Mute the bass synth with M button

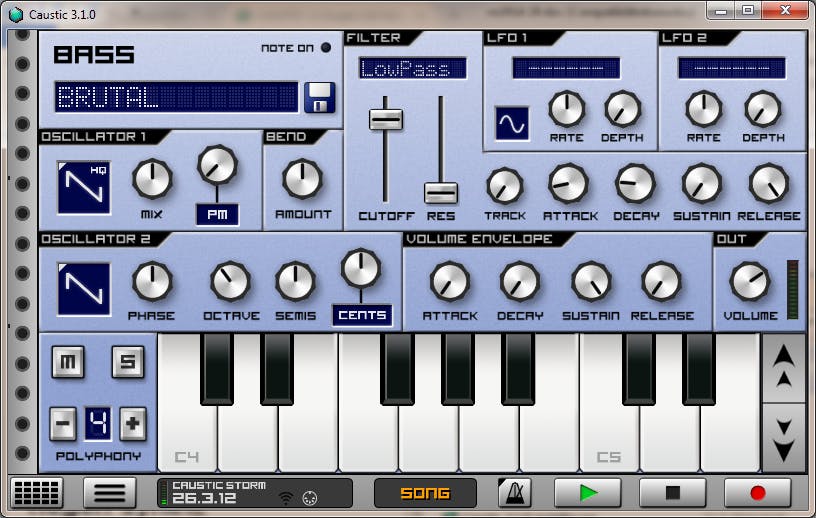68,362
